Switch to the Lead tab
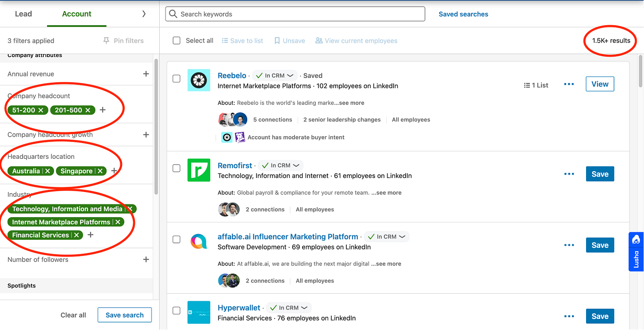Image resolution: width=644 pixels, height=330 pixels. (23, 14)
